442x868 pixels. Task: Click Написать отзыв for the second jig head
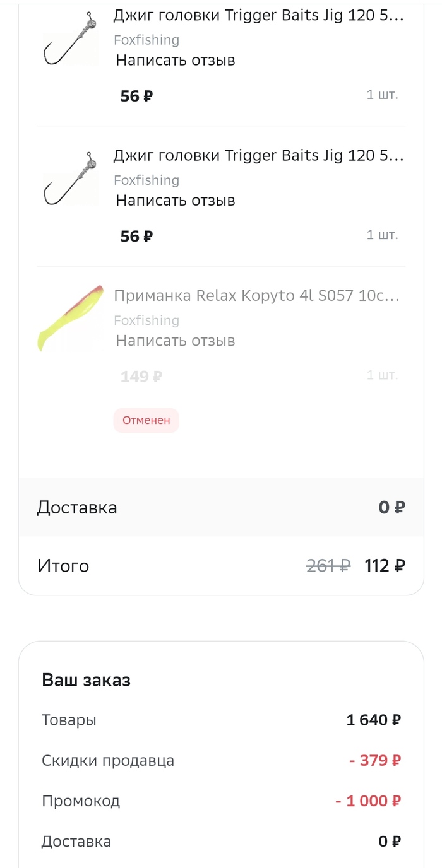[176, 201]
